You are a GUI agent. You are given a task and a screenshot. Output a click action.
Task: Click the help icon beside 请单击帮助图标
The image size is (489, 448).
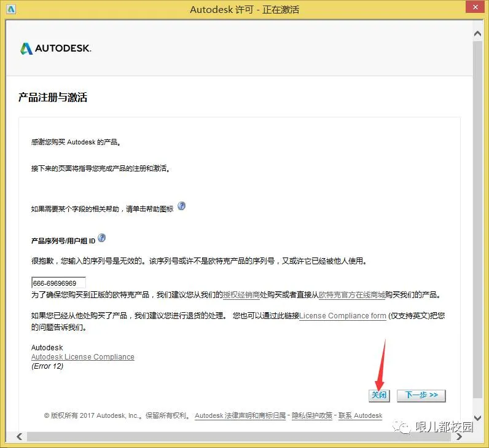[x=181, y=206]
